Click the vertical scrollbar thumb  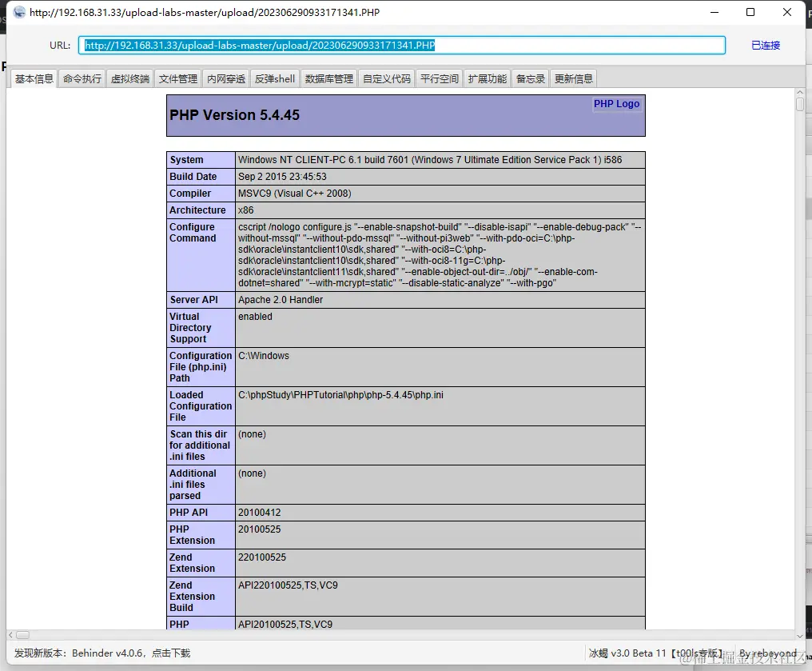click(800, 104)
